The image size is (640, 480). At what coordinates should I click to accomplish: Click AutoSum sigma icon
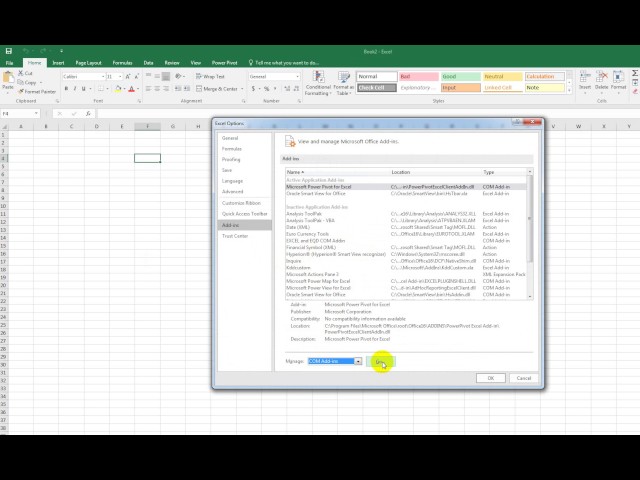pos(635,73)
